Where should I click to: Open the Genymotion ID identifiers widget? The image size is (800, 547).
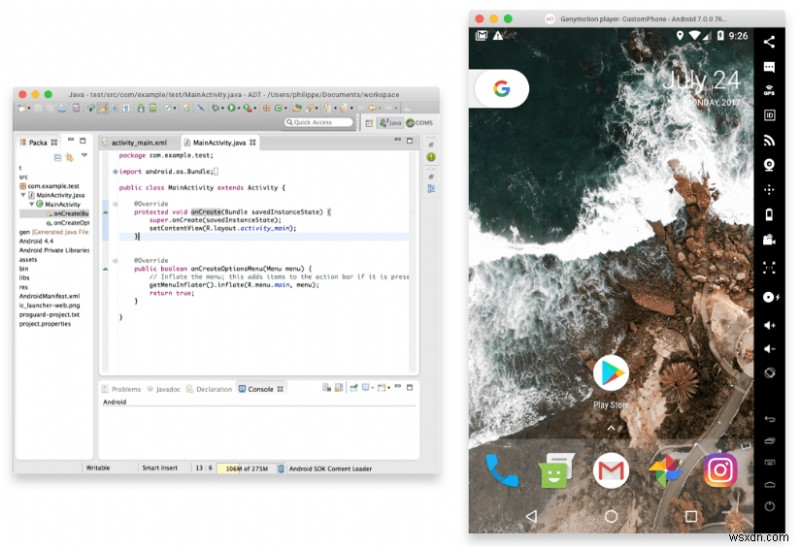[769, 115]
